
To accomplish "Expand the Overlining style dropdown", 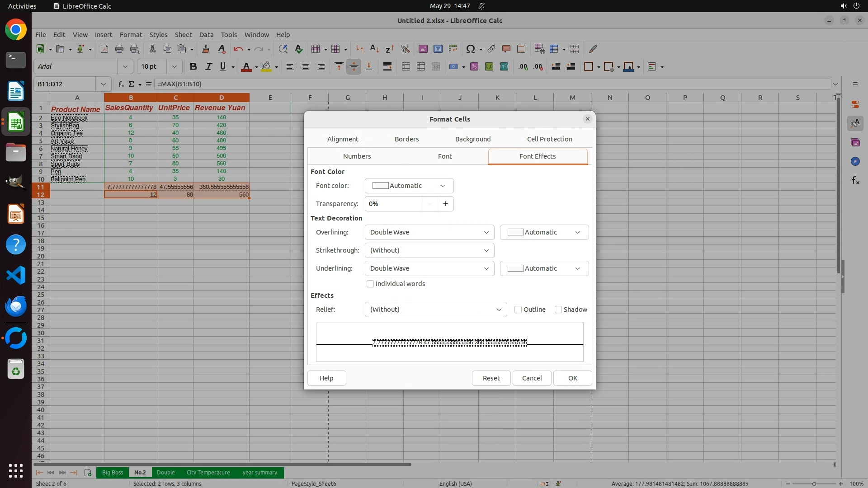I will (429, 232).
